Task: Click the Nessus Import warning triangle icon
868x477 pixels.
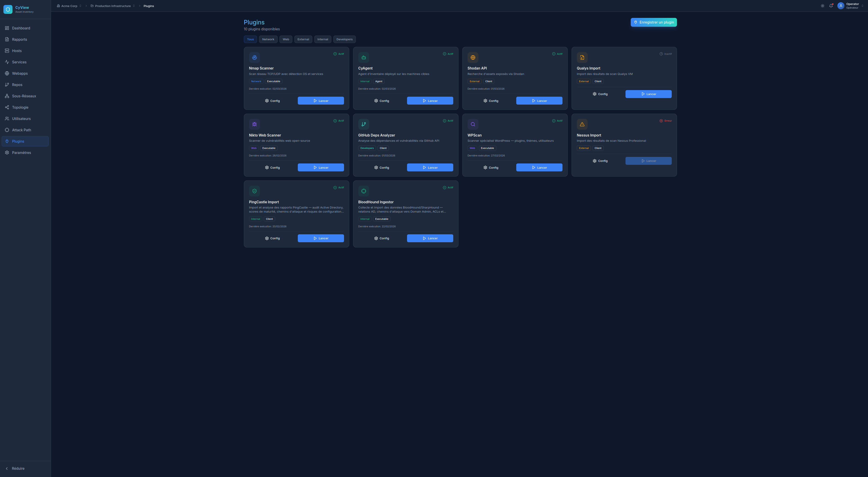Action: (x=582, y=124)
